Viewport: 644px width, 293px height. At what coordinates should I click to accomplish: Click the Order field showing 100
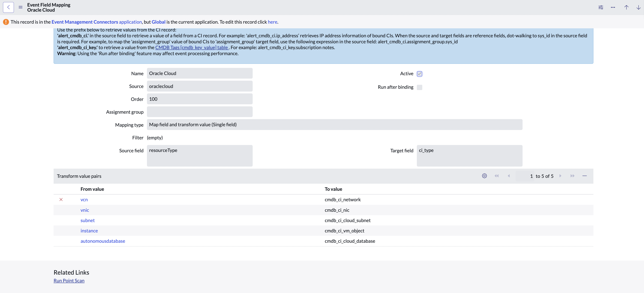(200, 99)
